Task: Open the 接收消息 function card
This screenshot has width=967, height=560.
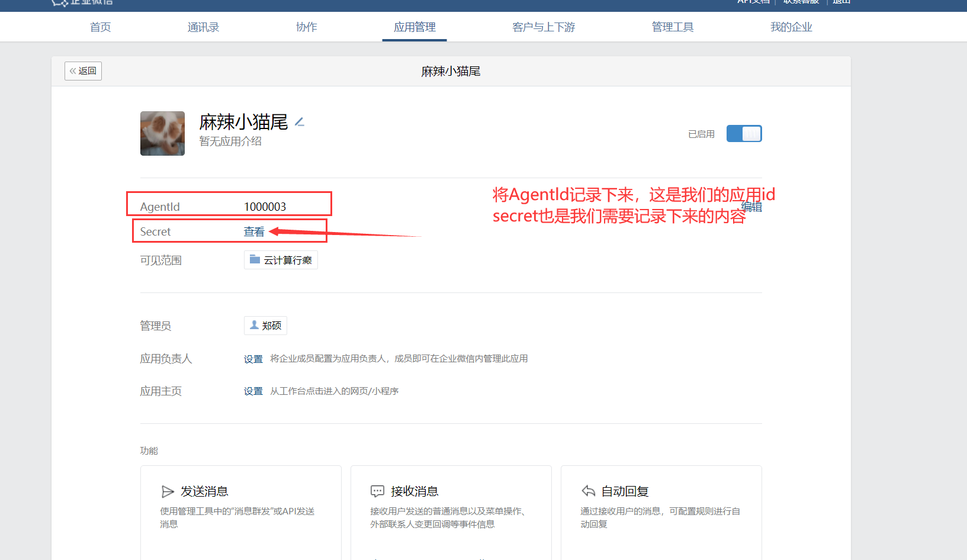Action: click(451, 513)
